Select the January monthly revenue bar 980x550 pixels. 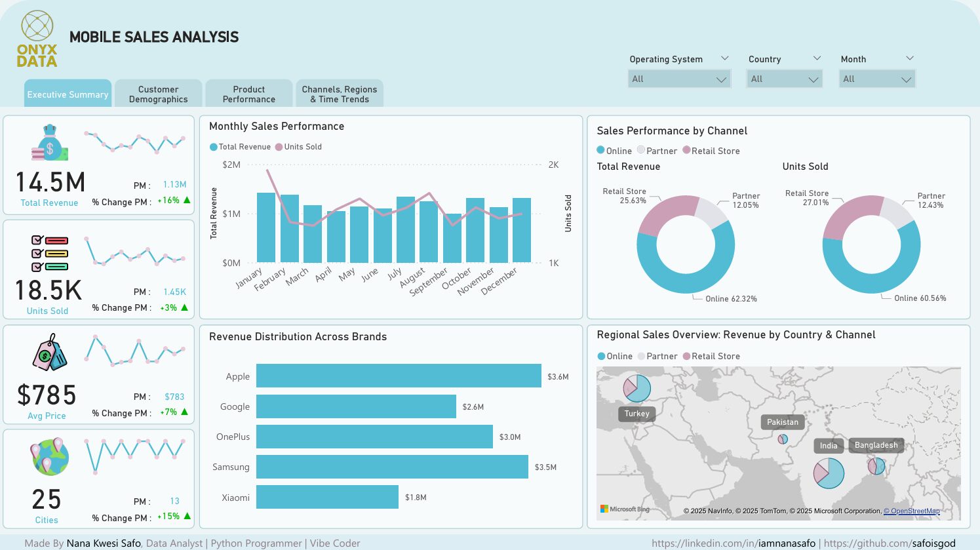tap(266, 227)
